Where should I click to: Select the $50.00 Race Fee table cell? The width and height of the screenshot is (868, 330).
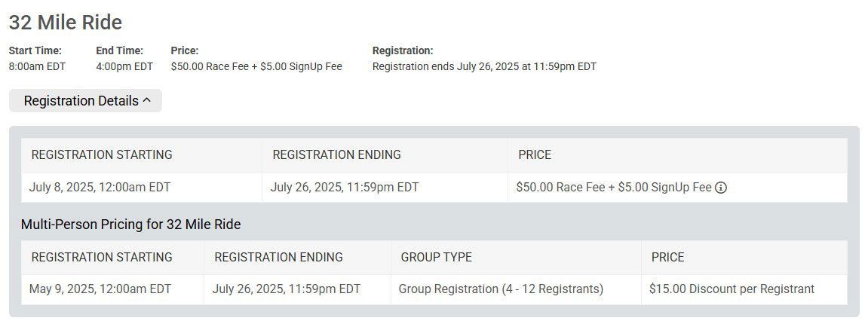(677, 188)
